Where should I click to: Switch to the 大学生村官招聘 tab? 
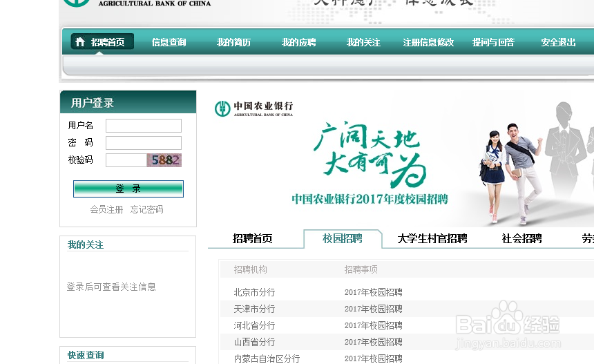pyautogui.click(x=432, y=238)
